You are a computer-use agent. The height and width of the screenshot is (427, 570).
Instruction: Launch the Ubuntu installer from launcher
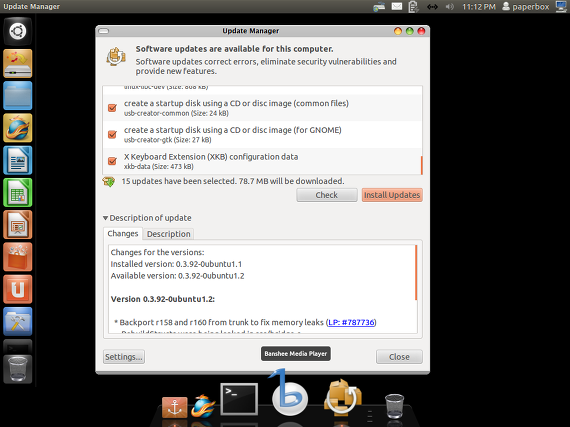(x=17, y=64)
